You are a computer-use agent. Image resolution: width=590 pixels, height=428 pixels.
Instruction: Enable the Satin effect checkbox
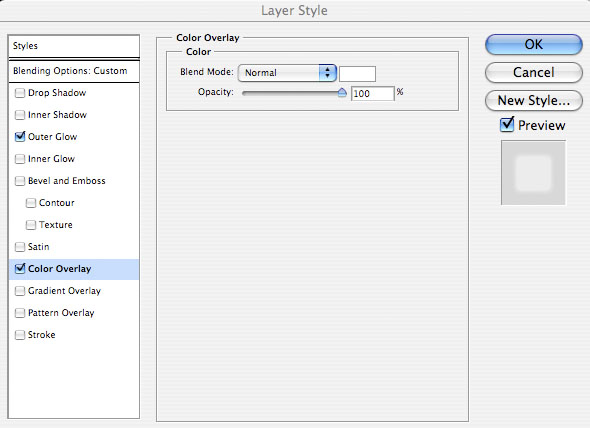[20, 247]
